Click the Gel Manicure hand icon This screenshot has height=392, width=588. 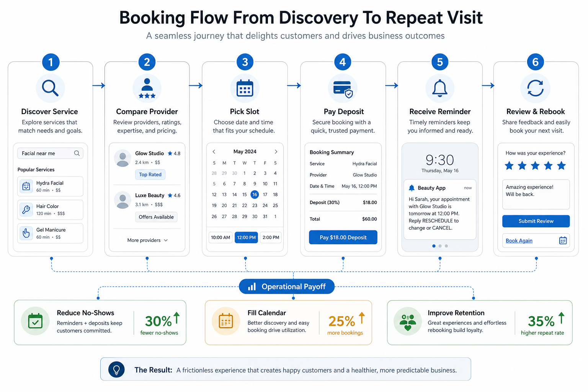pos(26,233)
